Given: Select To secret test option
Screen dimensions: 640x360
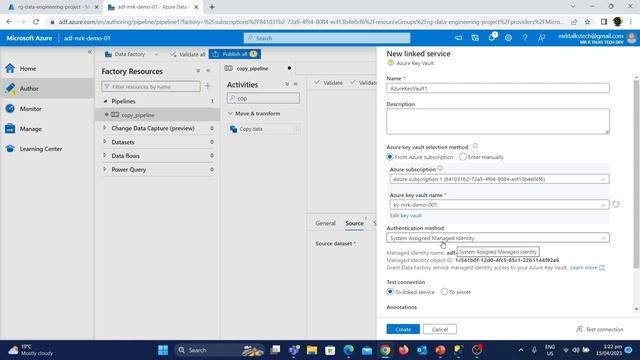Looking at the screenshot, I should click(x=444, y=292).
